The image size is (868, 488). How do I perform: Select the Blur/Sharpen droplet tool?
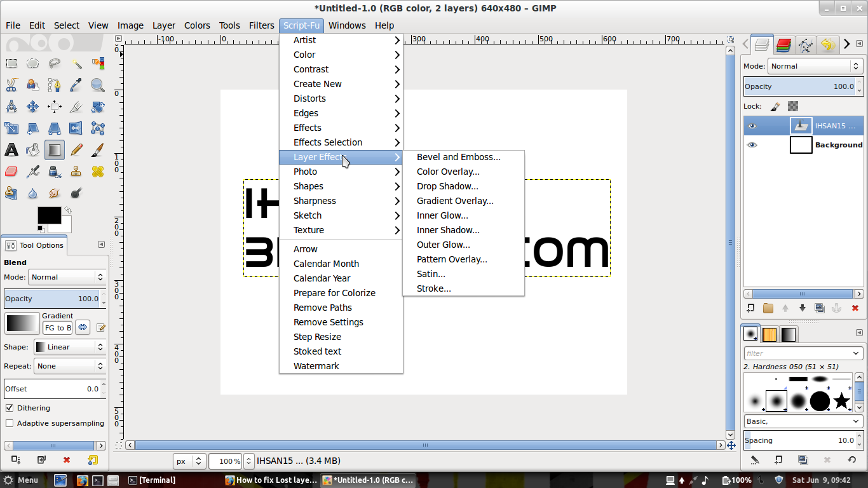[33, 193]
